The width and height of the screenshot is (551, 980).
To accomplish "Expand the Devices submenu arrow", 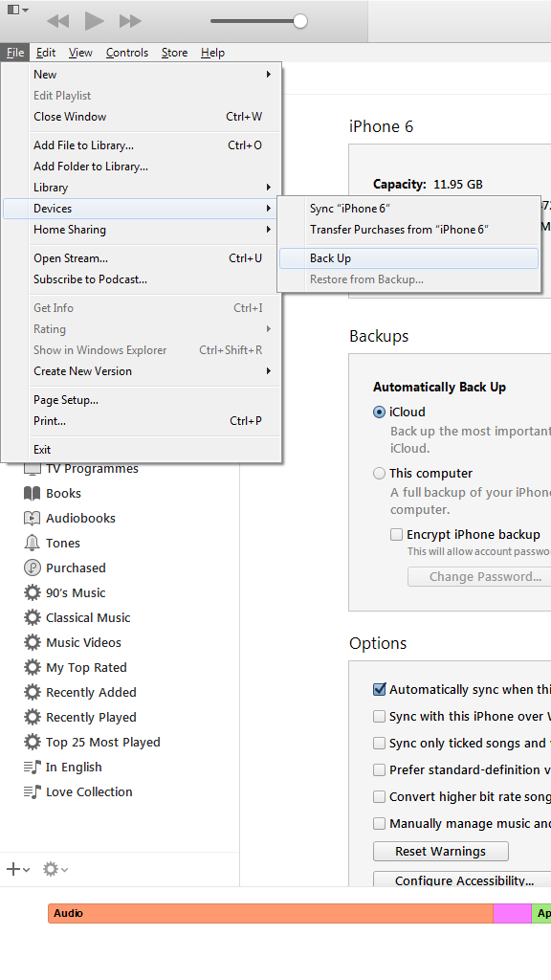I will (x=269, y=208).
